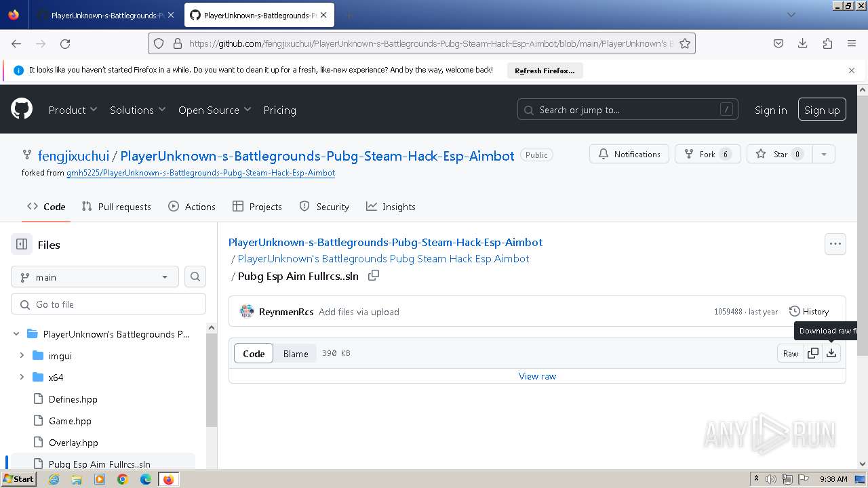
Task: Star the repository
Action: (780, 154)
